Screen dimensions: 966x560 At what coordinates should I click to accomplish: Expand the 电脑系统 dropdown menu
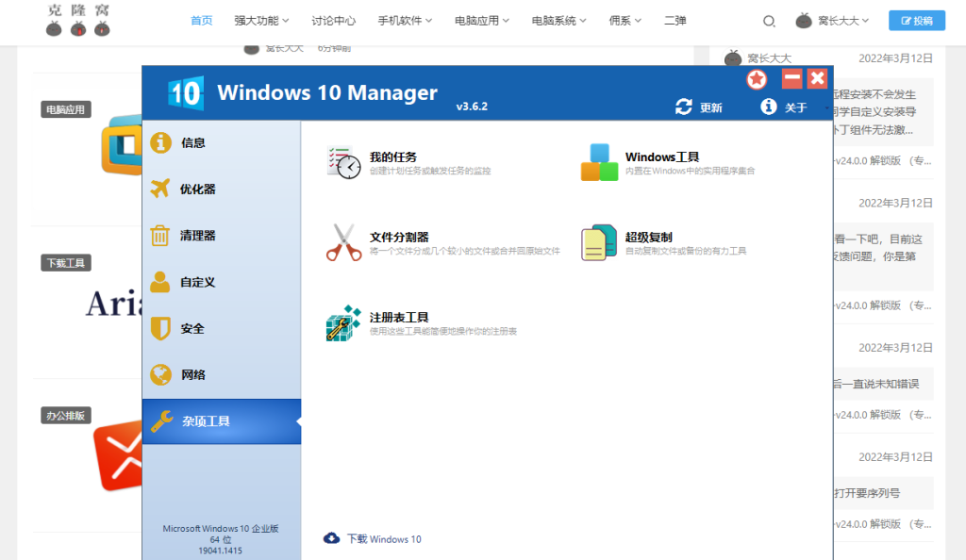tap(558, 21)
